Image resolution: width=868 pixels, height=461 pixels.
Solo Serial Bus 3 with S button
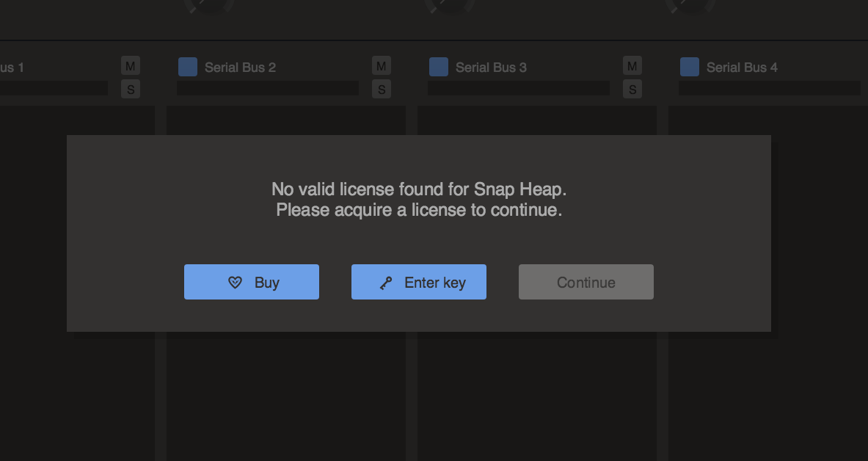click(x=632, y=90)
